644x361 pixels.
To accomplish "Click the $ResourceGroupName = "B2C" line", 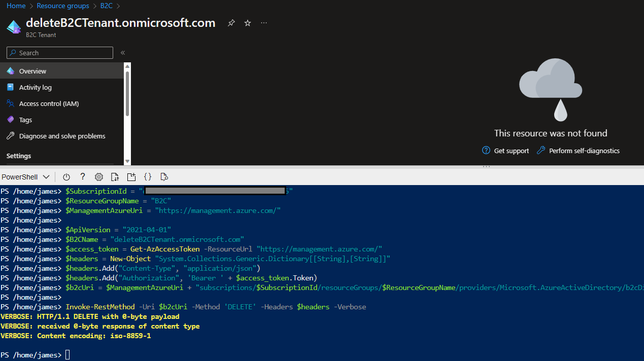I will point(86,201).
